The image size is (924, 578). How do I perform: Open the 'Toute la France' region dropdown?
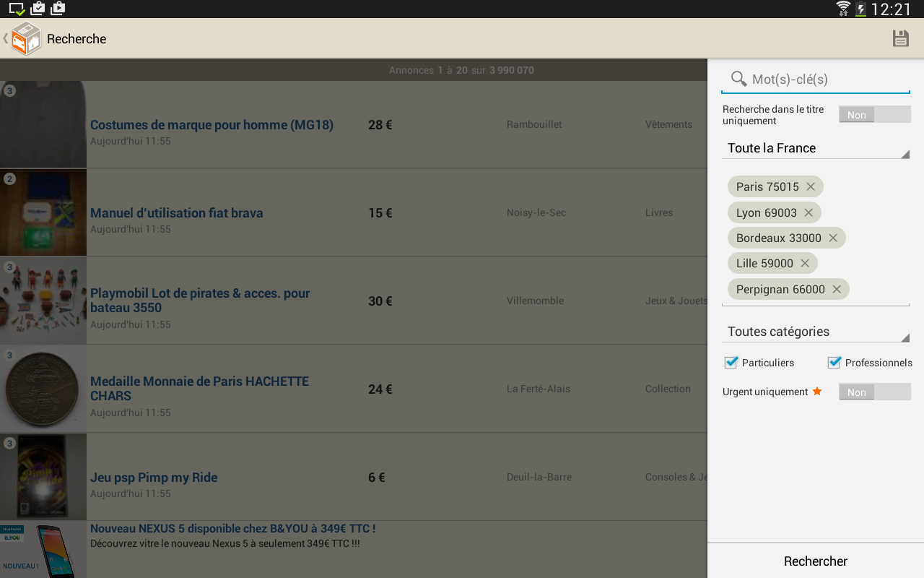click(x=816, y=148)
